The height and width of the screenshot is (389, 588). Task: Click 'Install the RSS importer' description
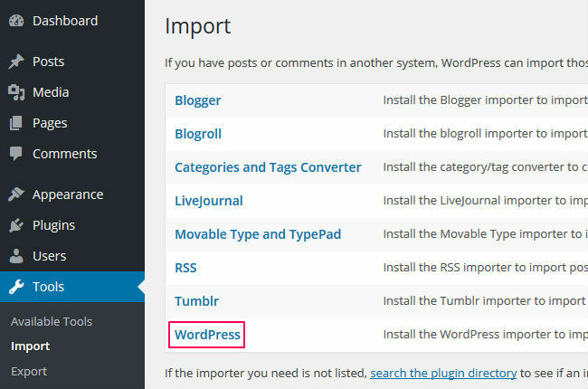(486, 268)
